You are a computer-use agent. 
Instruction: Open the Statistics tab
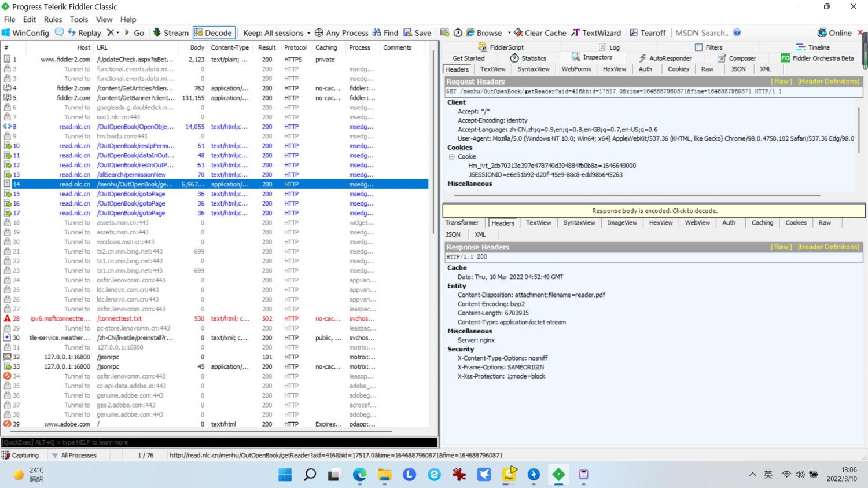(528, 58)
